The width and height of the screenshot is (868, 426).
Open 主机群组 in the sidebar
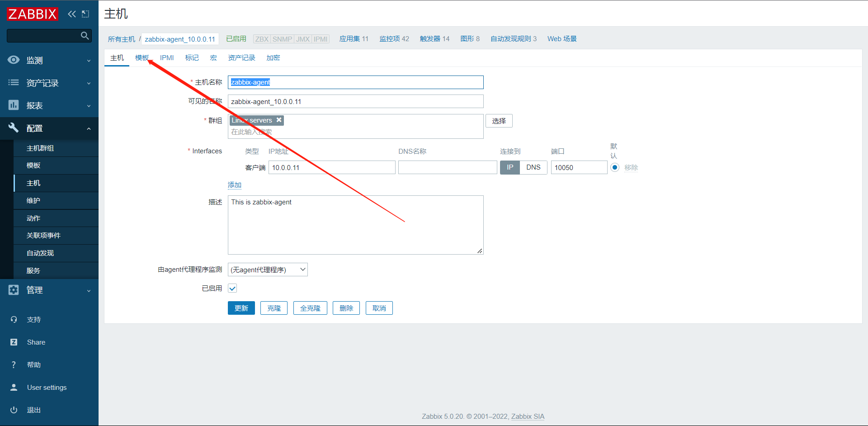(x=56, y=148)
